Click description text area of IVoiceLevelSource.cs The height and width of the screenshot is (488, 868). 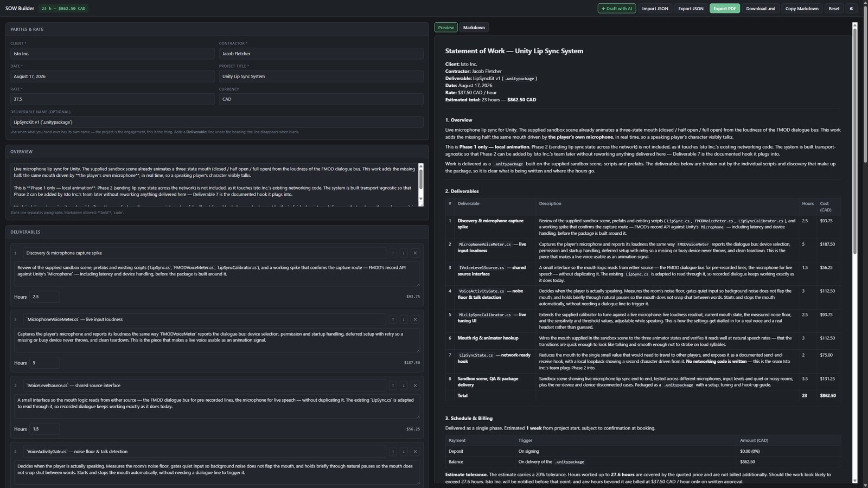coord(217,407)
